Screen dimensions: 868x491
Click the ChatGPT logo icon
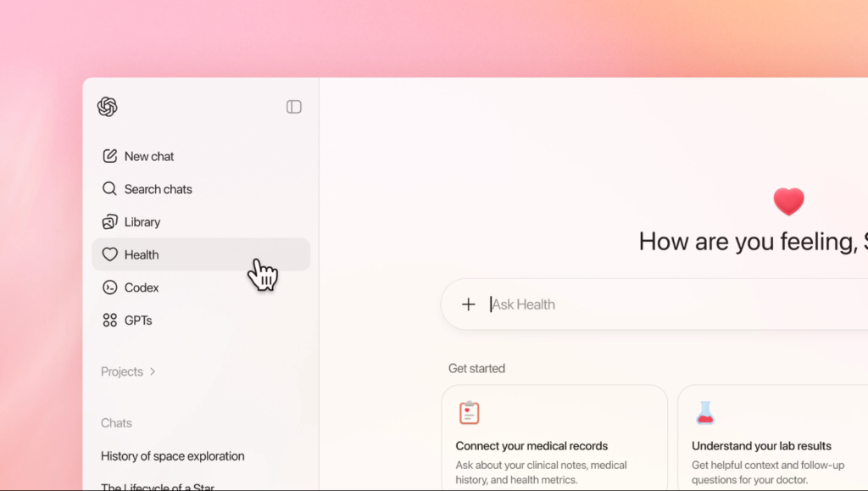pos(108,107)
